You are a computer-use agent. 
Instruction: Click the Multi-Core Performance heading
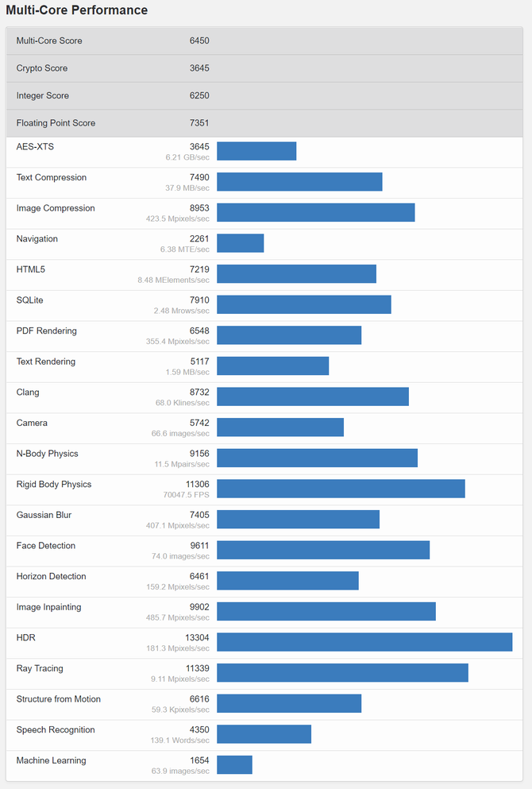[x=76, y=10]
